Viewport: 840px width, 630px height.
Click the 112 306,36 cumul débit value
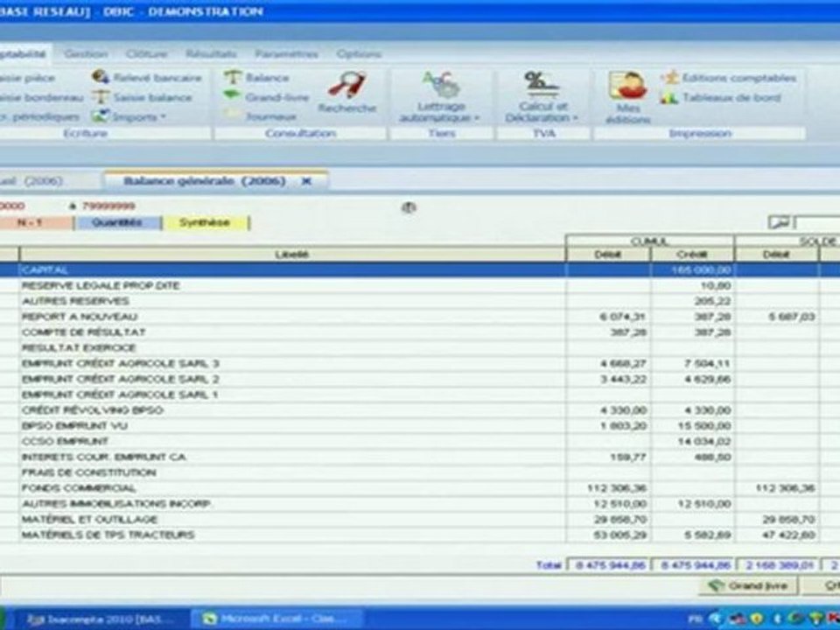tap(617, 488)
